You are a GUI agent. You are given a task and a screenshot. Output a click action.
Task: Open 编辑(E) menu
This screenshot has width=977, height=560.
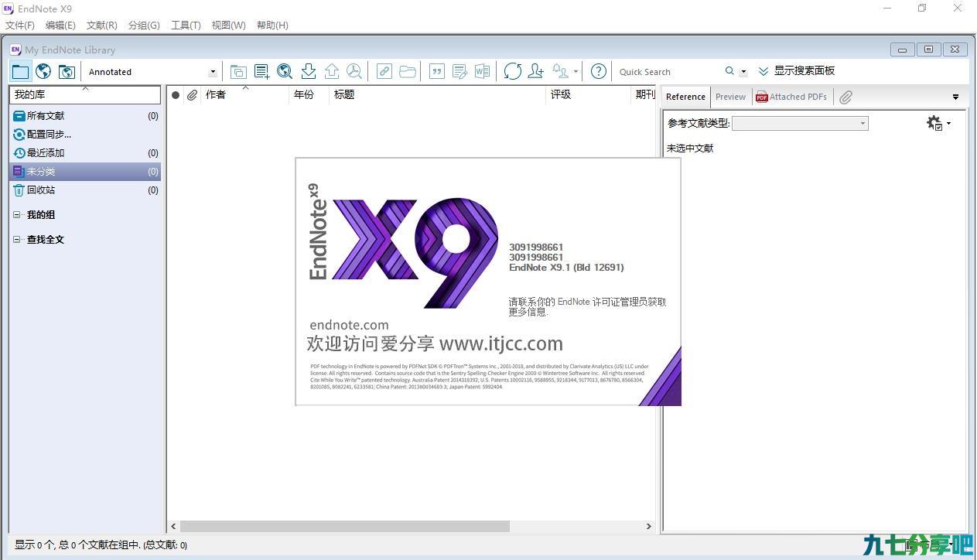pos(60,26)
